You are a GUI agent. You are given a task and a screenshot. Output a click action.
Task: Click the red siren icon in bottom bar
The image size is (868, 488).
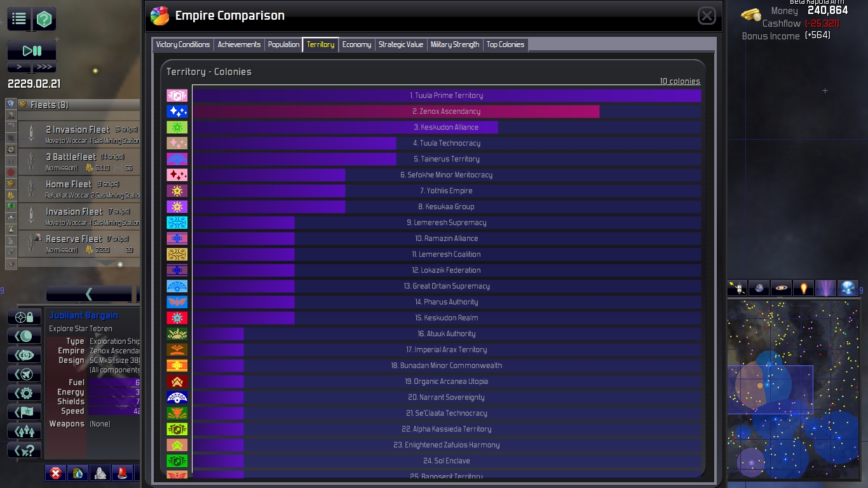(x=122, y=473)
